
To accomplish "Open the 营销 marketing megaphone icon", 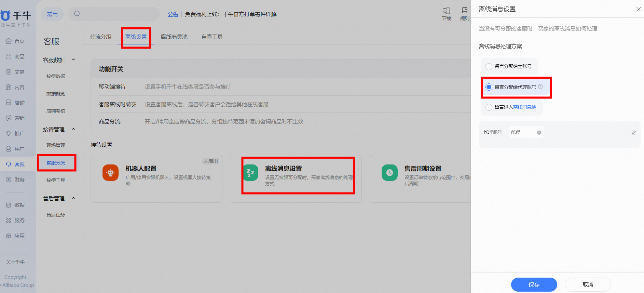I will [9, 118].
